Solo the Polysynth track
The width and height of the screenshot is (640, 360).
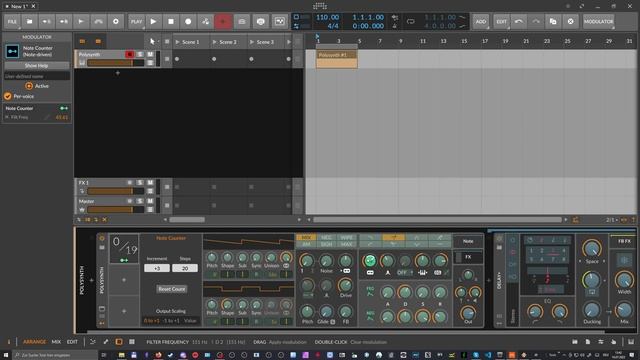tap(140, 54)
